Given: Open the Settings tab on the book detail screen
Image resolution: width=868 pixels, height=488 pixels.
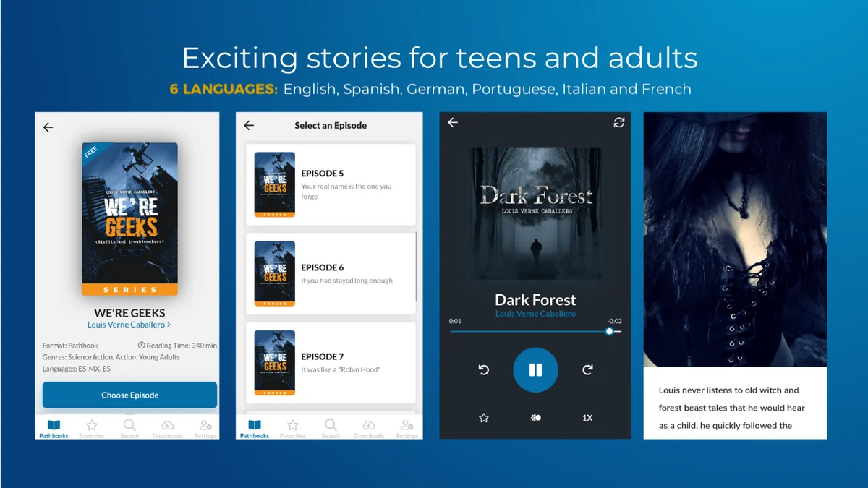Looking at the screenshot, I should (205, 429).
